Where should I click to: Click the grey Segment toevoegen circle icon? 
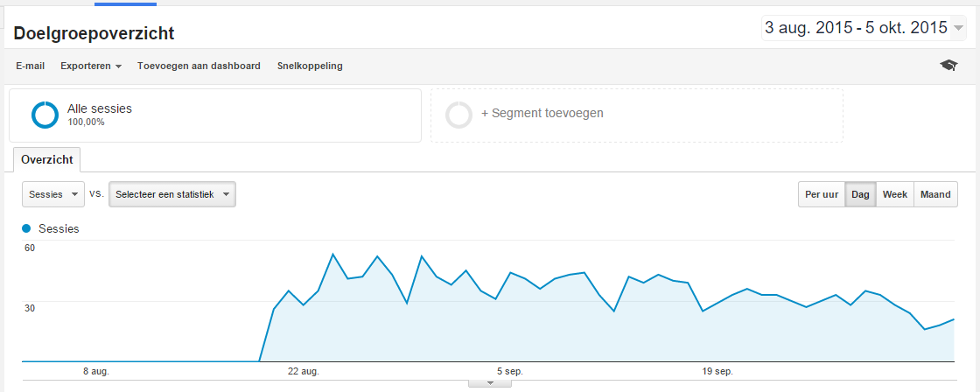(458, 115)
